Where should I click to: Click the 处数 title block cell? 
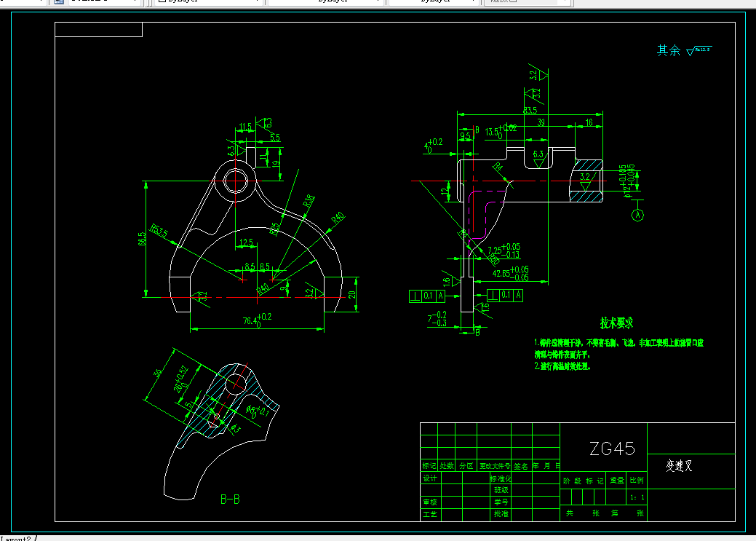(447, 466)
